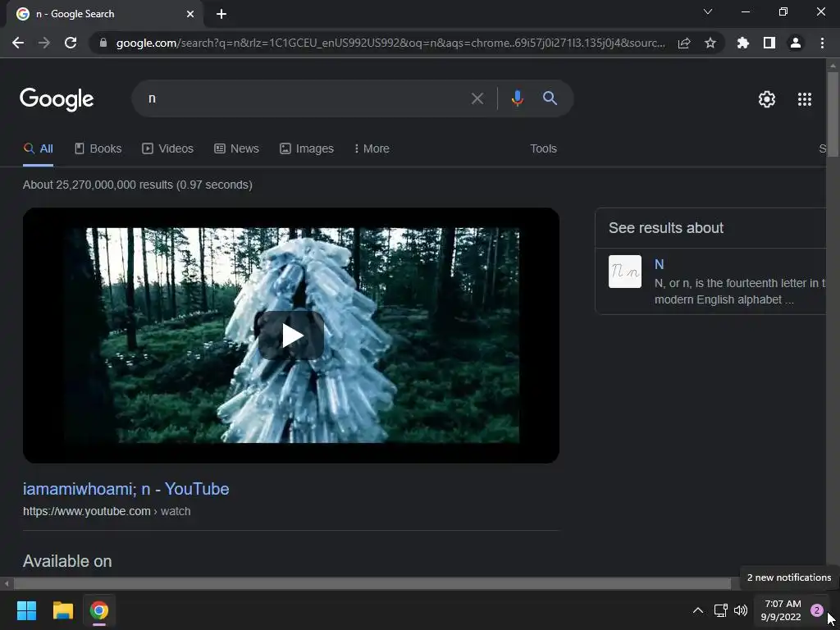
Task: Open File Explorer from taskbar
Action: click(x=62, y=610)
